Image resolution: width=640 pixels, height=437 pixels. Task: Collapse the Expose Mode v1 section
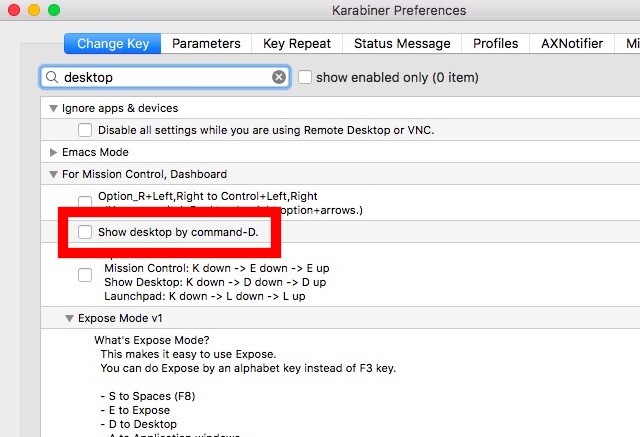[69, 318]
